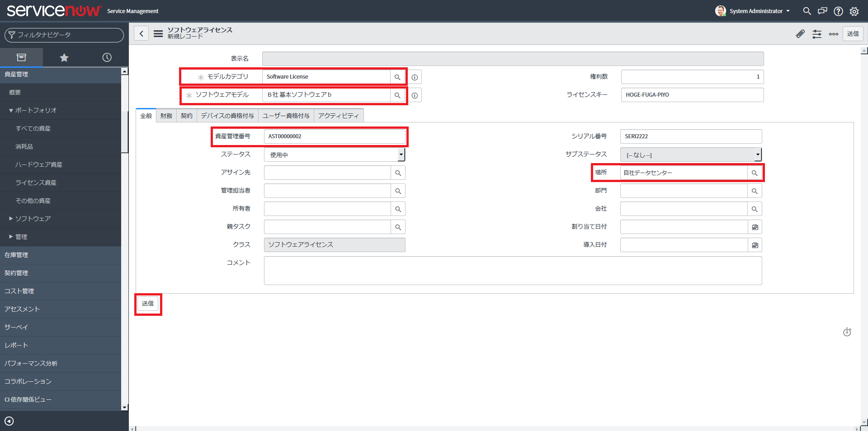
Task: Click the 送信 button in the header
Action: (x=853, y=34)
